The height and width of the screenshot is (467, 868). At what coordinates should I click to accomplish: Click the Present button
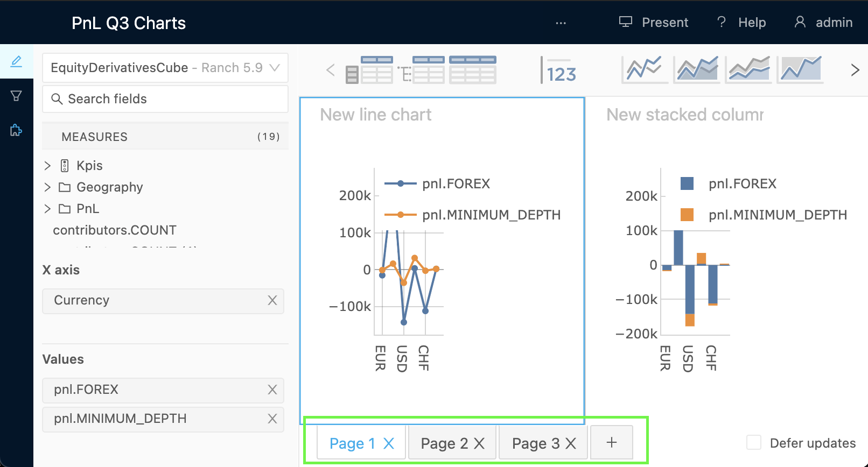click(653, 23)
